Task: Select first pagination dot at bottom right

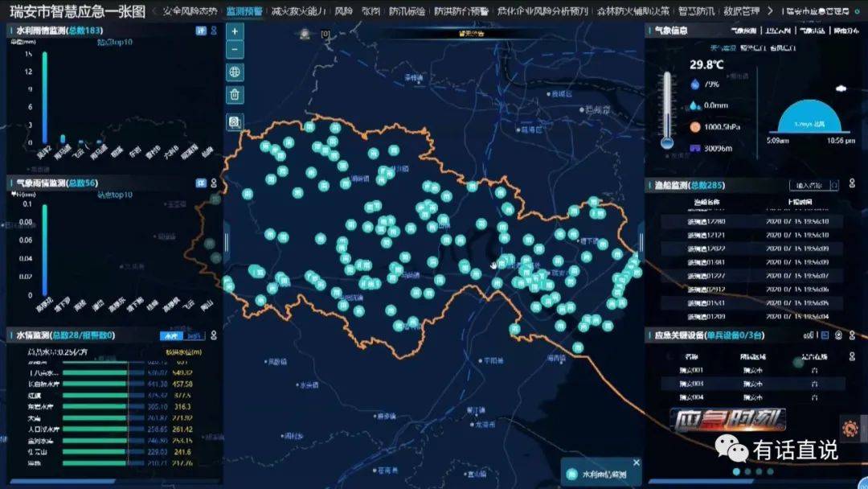Action: (736, 472)
